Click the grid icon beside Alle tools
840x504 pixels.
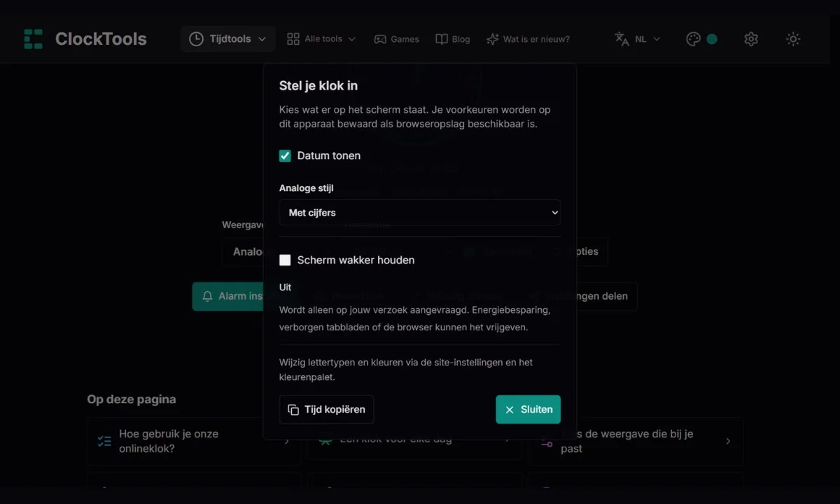coord(293,38)
